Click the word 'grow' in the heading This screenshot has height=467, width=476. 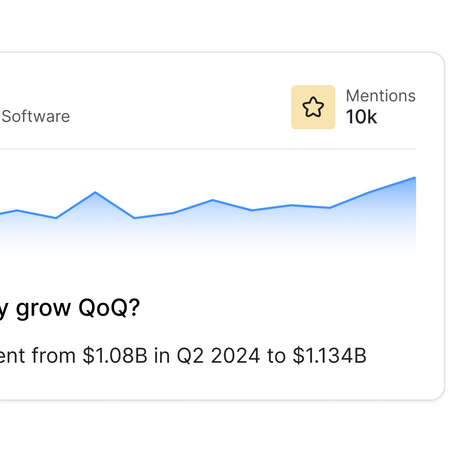click(44, 308)
